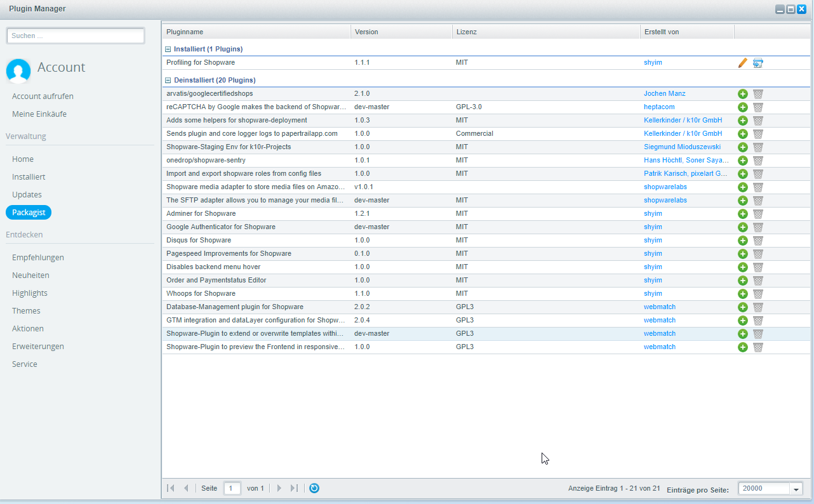Click the refresh icon in the paging toolbar
The image size is (814, 504).
[314, 488]
